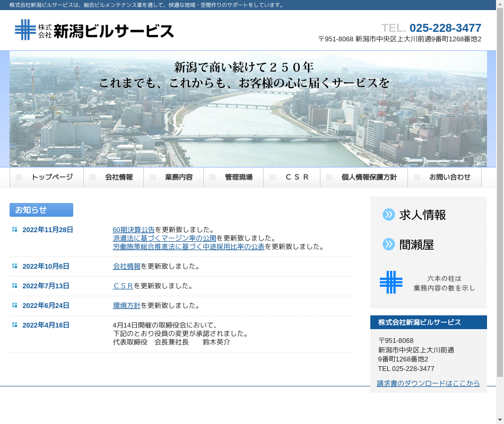
Task: Click the 請求書のダウンロードはここから link
Action: pyautogui.click(x=428, y=383)
